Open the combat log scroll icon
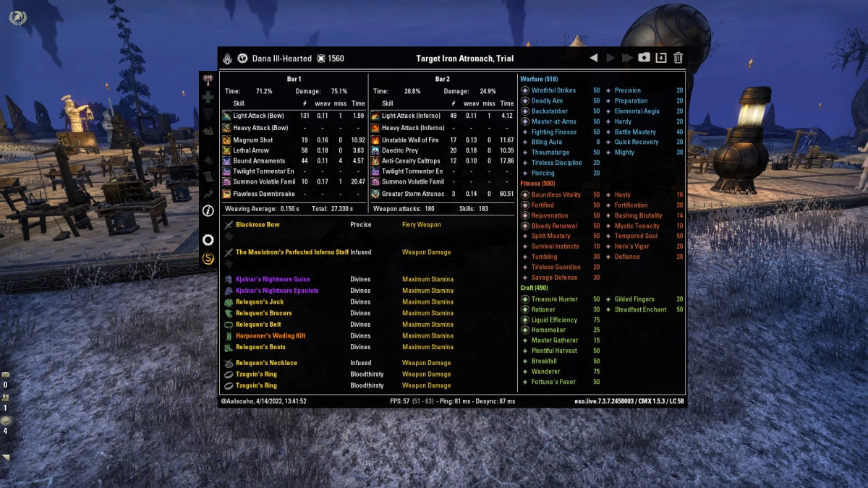Screen dimensions: 868x488 tap(208, 176)
